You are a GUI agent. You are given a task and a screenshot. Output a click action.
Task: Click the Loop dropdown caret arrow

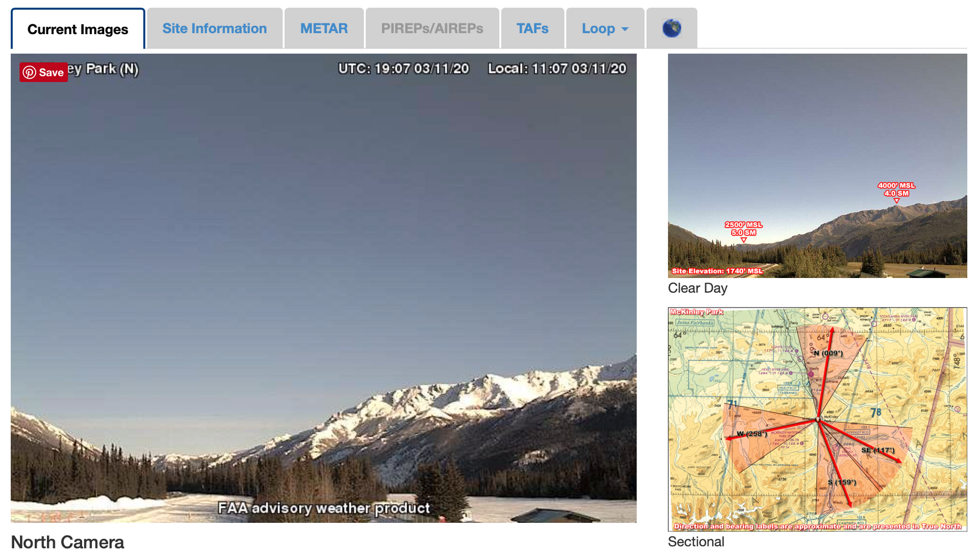click(x=625, y=30)
